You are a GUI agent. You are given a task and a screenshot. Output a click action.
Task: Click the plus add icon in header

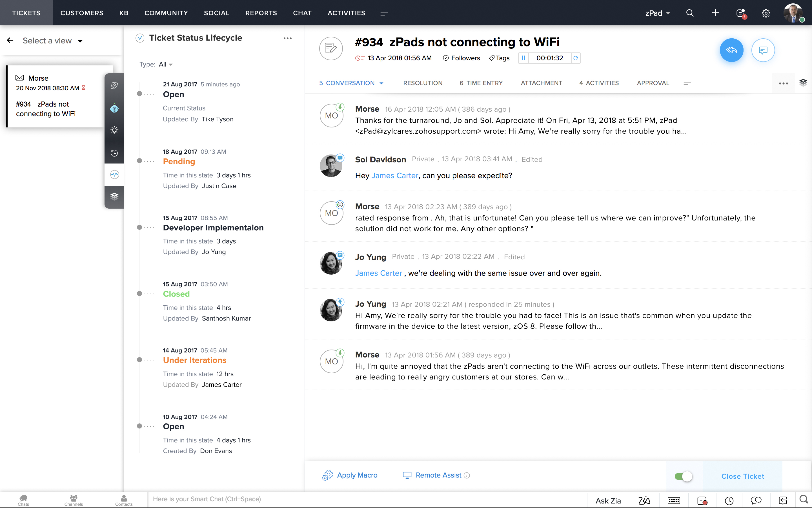(x=715, y=13)
